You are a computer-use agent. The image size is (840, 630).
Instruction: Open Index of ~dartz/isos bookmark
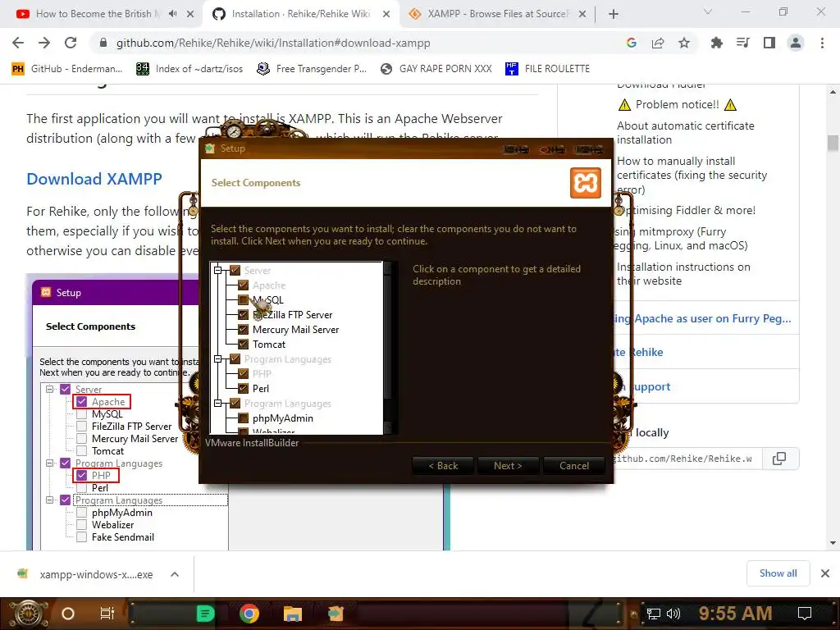click(189, 69)
